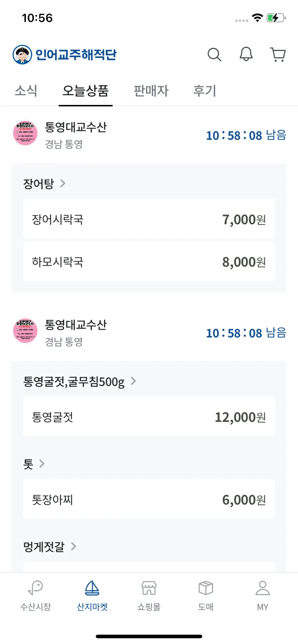
Task: Select 장어시락국 7,000원 item
Action: (149, 219)
